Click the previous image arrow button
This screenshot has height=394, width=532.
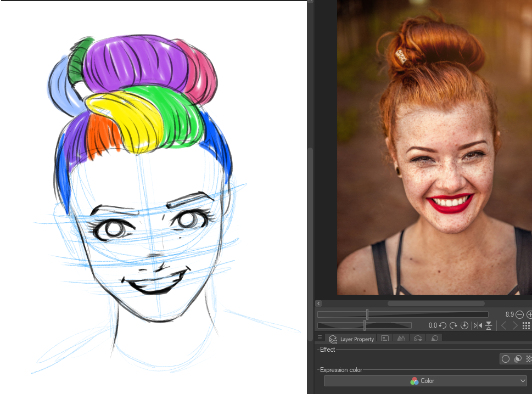pyautogui.click(x=503, y=325)
